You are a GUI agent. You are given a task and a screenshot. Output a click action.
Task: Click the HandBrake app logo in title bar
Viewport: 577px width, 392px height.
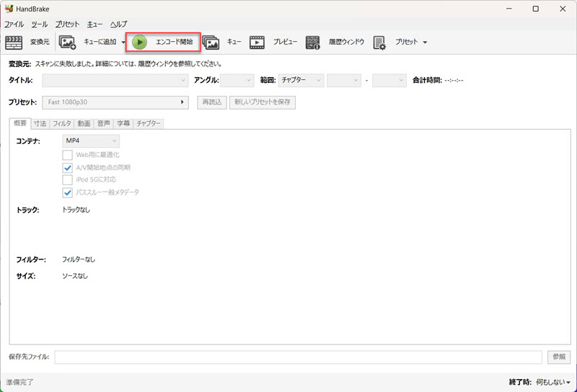click(9, 9)
